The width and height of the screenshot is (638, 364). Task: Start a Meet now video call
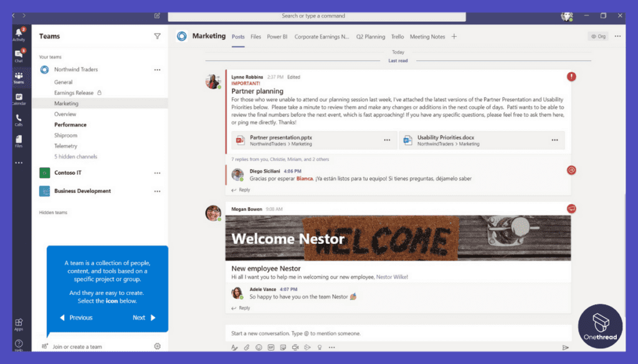(x=295, y=347)
